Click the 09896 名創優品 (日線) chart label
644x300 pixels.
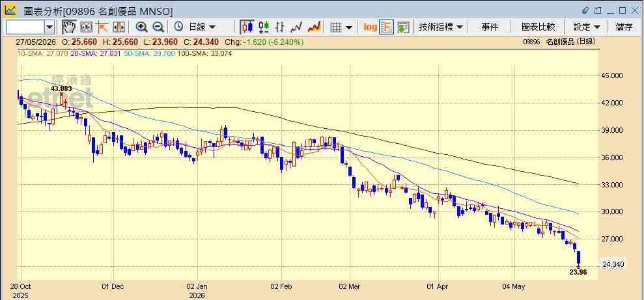[x=559, y=42]
